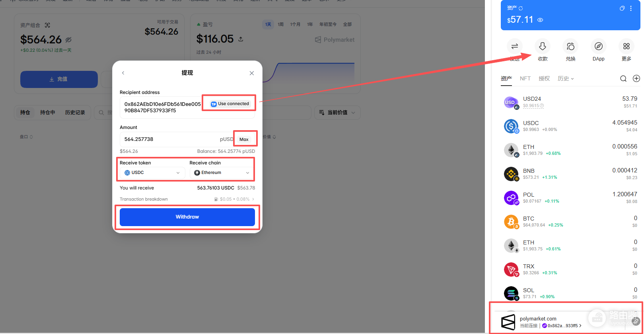Image resolution: width=644 pixels, height=334 pixels.
Task: Switch to the 持仓中 tab
Action: (x=48, y=113)
